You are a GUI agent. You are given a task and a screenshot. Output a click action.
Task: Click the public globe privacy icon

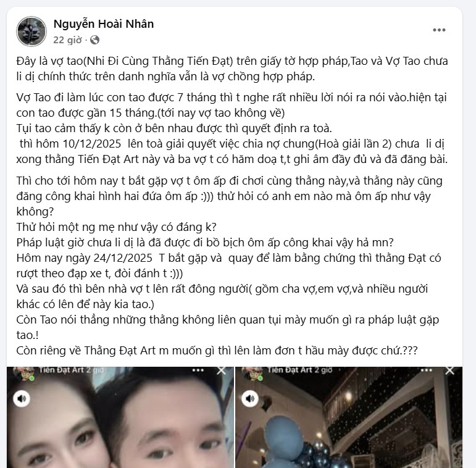point(94,40)
